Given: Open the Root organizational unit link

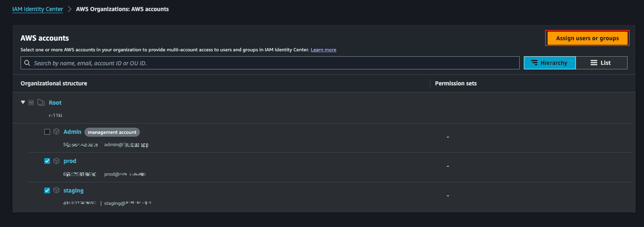Looking at the screenshot, I should coord(55,103).
